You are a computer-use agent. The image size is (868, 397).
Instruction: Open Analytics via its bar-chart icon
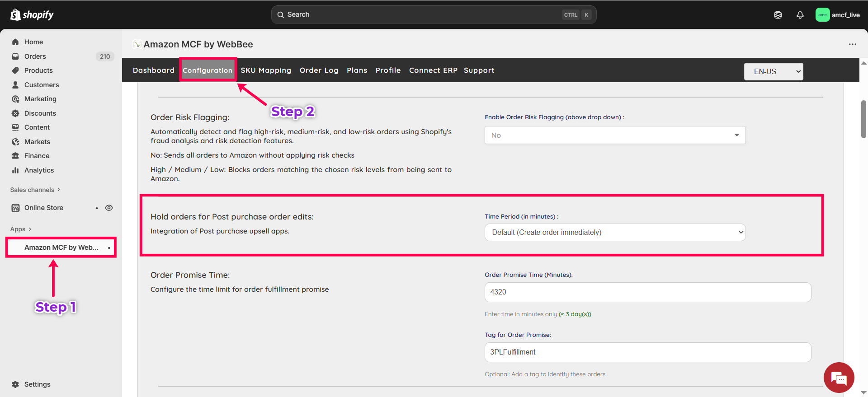pos(15,170)
